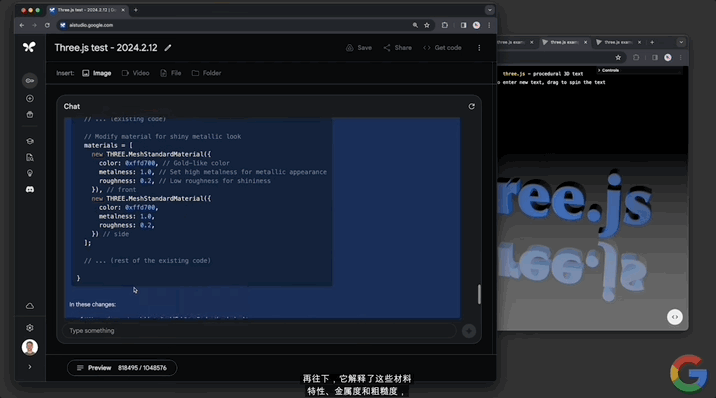
Task: Open the API key icon in sidebar
Action: coord(30,81)
